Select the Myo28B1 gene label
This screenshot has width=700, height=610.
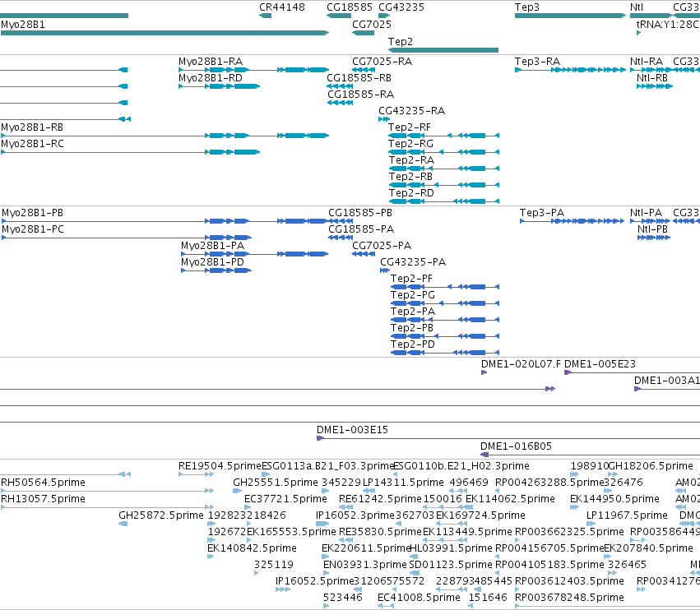[x=23, y=25]
